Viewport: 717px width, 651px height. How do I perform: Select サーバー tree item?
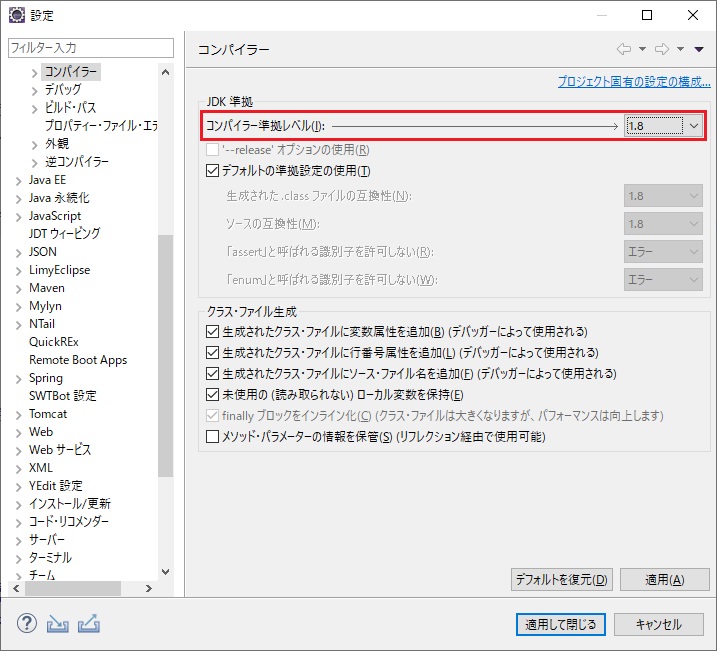click(x=47, y=539)
